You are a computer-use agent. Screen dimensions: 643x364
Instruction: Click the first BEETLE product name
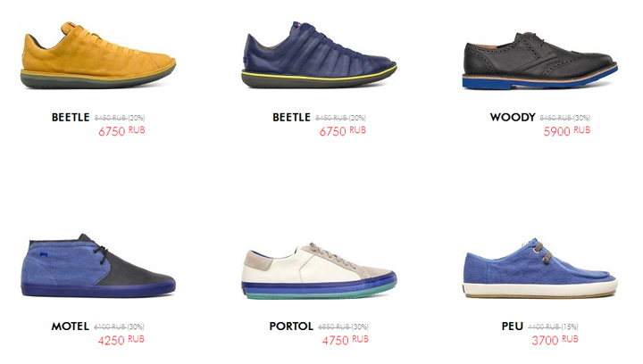(x=71, y=117)
